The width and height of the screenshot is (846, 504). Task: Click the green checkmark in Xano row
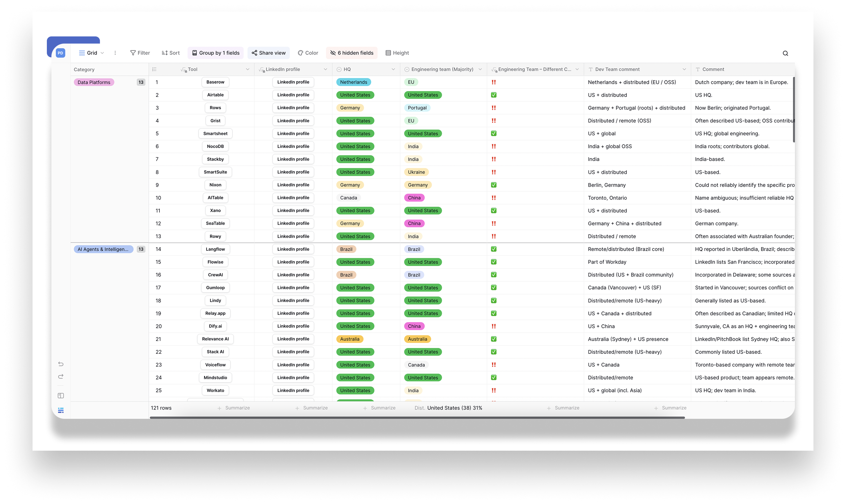tap(494, 211)
